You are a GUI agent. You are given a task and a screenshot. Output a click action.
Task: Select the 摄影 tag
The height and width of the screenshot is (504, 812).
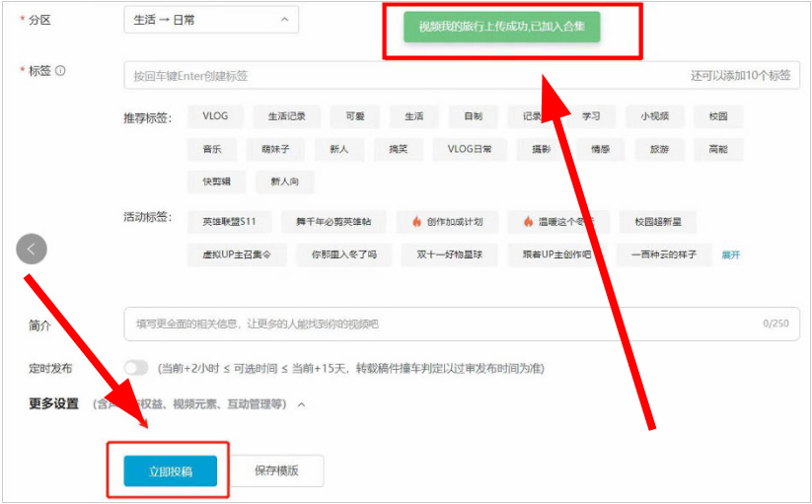(541, 149)
